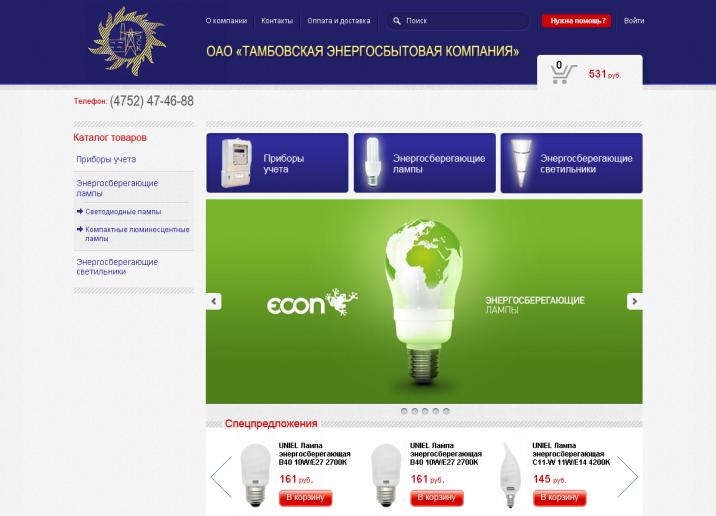Select first banner pagination dot
The image size is (716, 516).
point(404,411)
